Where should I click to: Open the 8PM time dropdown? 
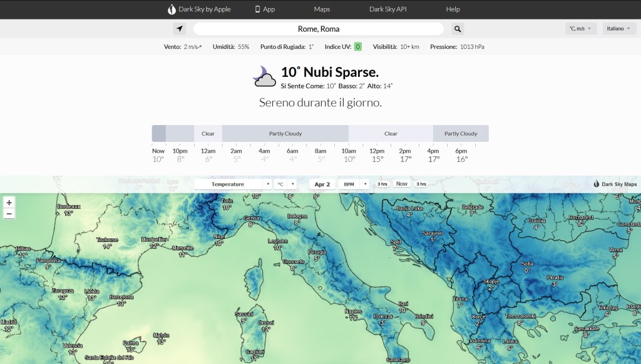[353, 185]
